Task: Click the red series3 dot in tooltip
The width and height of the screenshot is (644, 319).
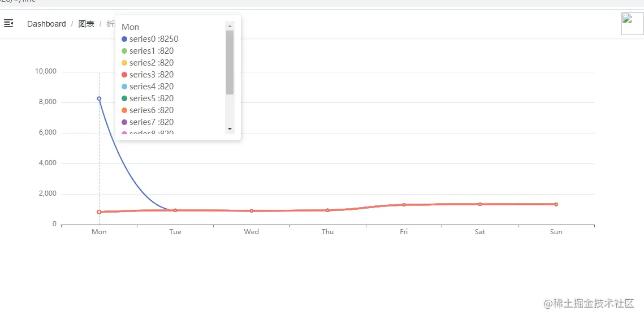Action: [x=124, y=75]
